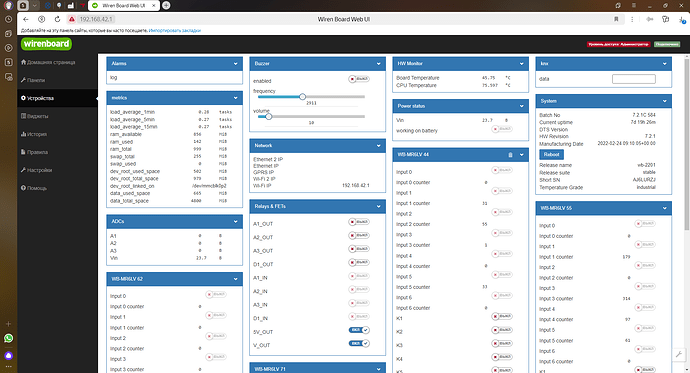Image resolution: width=690 pixels, height=373 pixels.
Task: Collapse the metrics panel with its chevron
Action: [x=235, y=98]
